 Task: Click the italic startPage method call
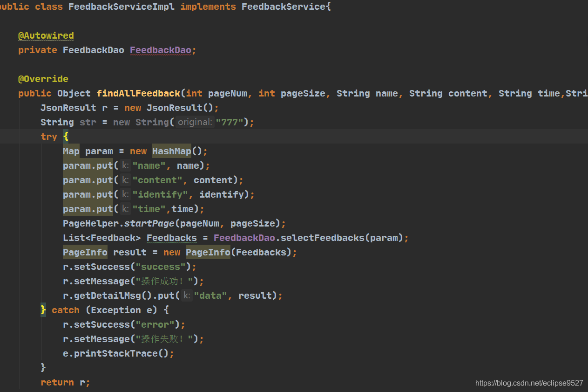(x=149, y=223)
